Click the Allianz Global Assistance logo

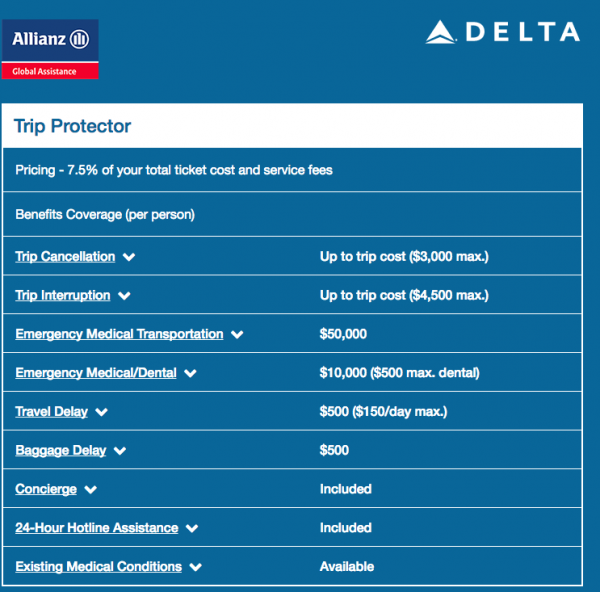50,49
